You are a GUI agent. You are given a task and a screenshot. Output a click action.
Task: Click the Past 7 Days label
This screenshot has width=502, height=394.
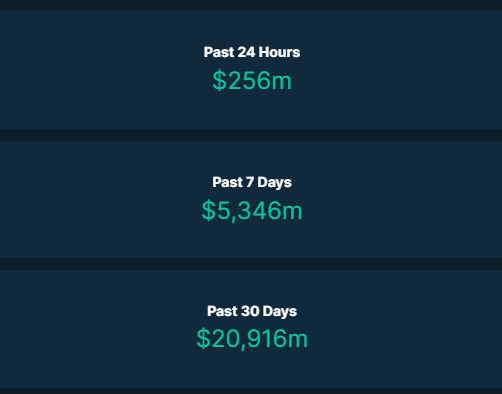pos(252,183)
